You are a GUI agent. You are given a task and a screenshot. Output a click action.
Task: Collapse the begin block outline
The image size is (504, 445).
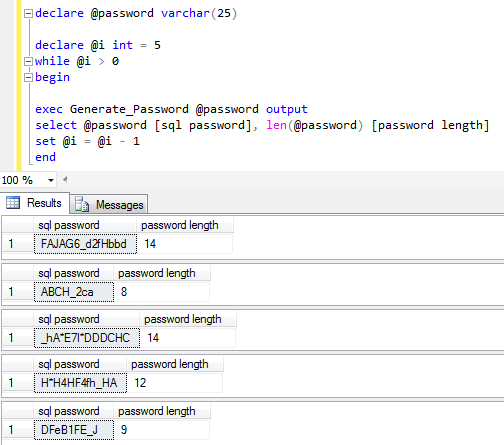[29, 77]
